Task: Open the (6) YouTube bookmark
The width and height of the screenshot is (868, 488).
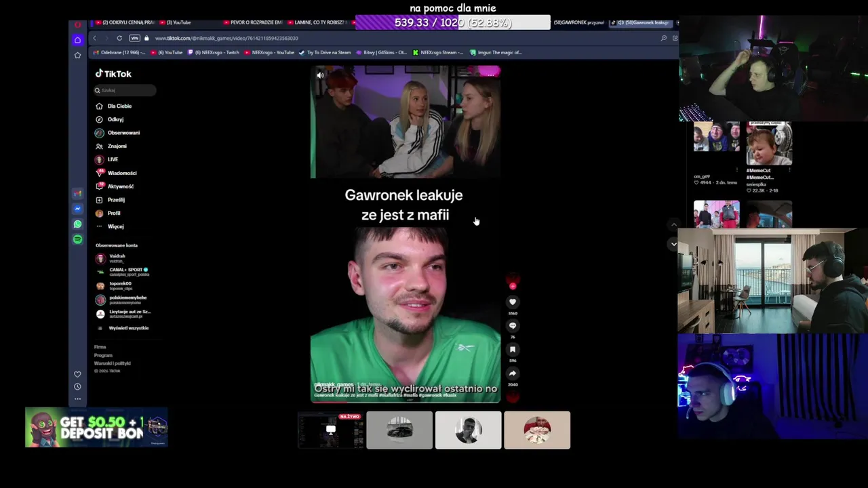Action: point(167,52)
